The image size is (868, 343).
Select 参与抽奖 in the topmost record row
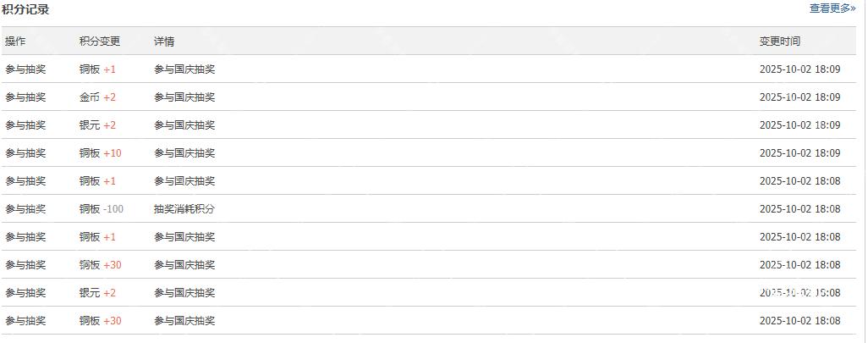click(x=25, y=69)
